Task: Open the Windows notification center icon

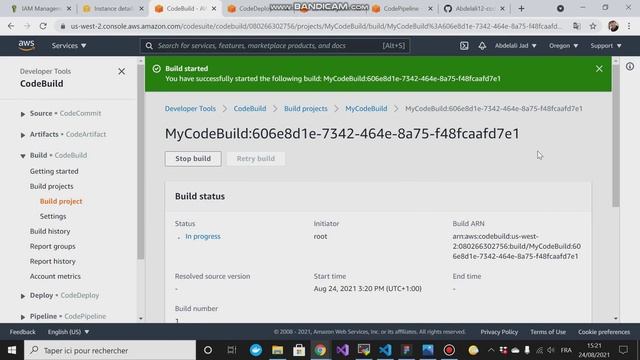Action: pos(623,350)
